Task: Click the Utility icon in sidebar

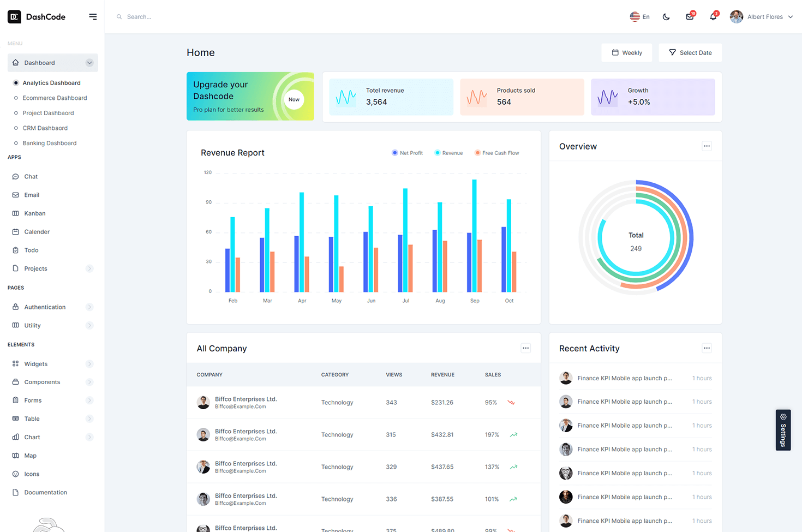Action: click(15, 325)
